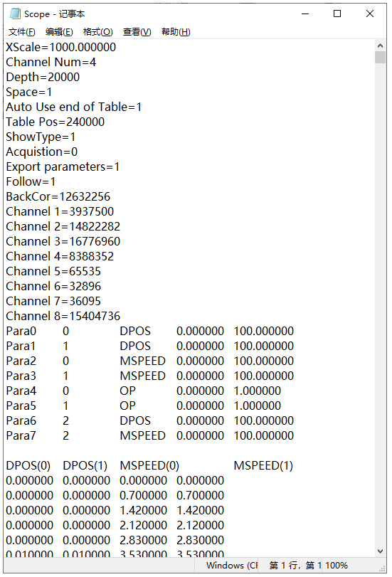Click the Windows line-ending status bar field
392x577 pixels.
point(232,565)
